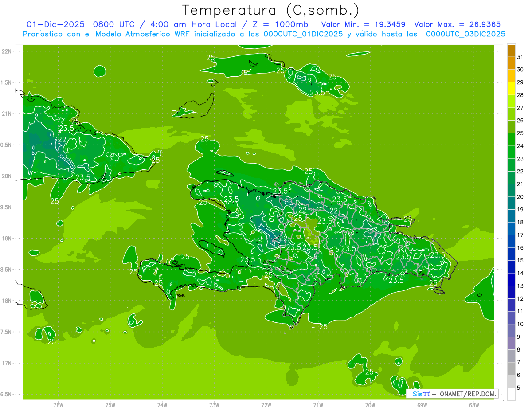The image size is (532, 411).
Task: Click the "72W" longitude axis label
Action: [x=266, y=405]
